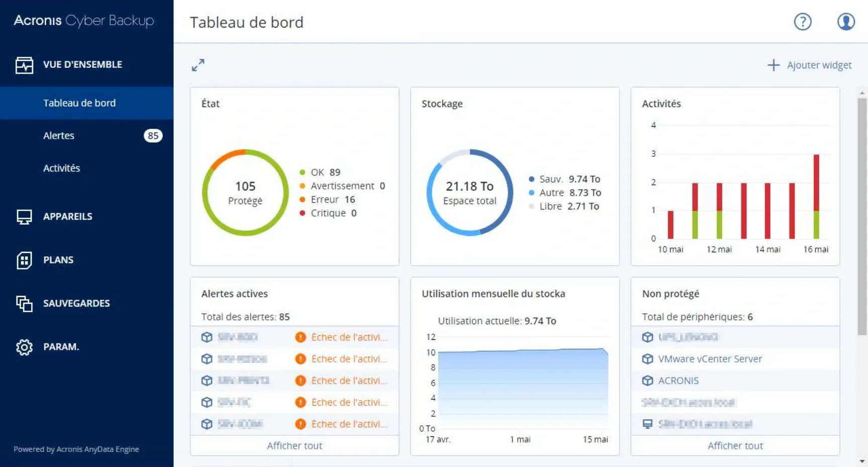
Task: Click the expand dashboard fullscreen icon
Action: tap(198, 65)
